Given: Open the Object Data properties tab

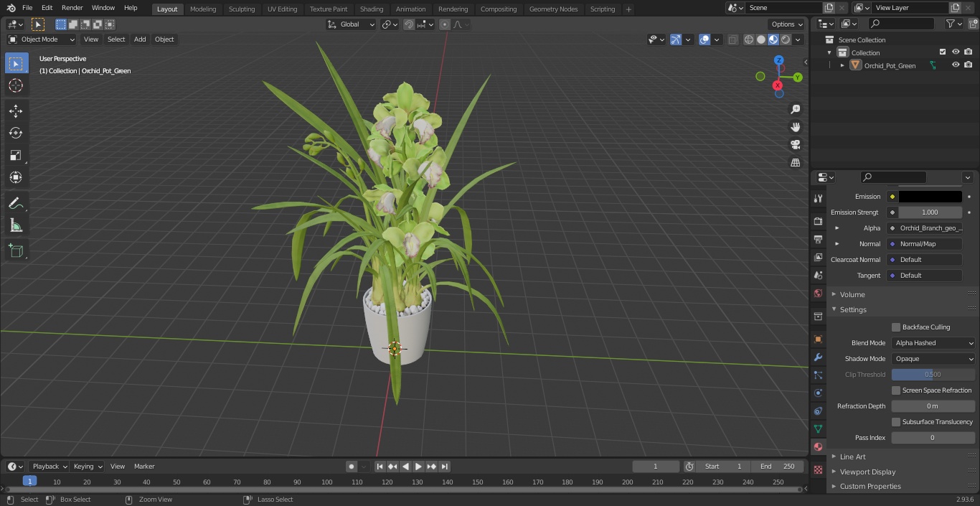Looking at the screenshot, I should [x=818, y=428].
